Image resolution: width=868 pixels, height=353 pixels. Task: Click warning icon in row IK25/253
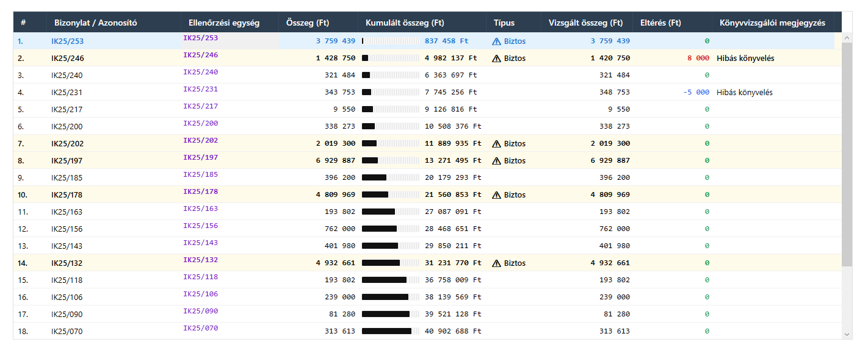496,41
